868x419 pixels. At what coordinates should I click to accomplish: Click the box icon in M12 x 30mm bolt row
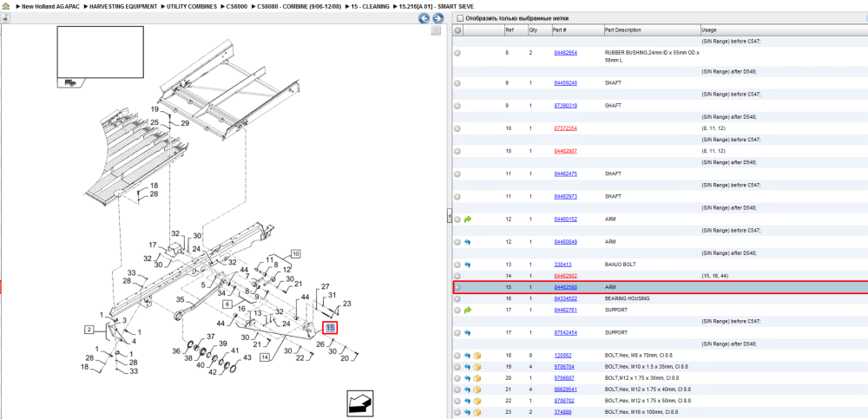(x=477, y=378)
